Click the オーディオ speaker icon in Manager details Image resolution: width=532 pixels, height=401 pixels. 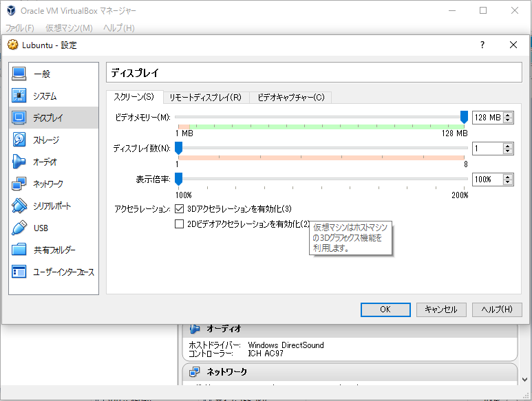[195, 329]
